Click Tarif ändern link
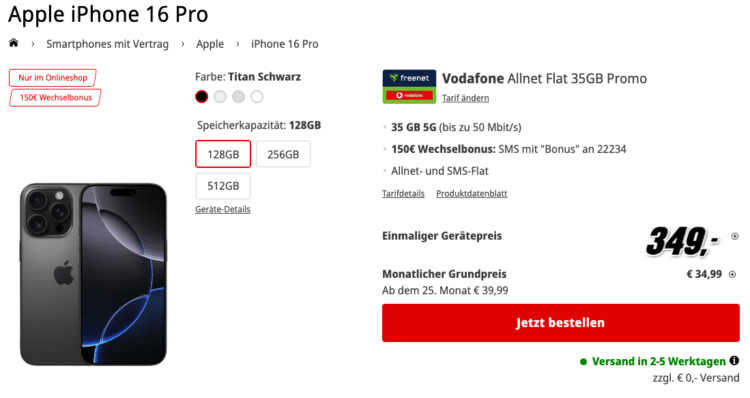This screenshot has width=750, height=398. (465, 98)
